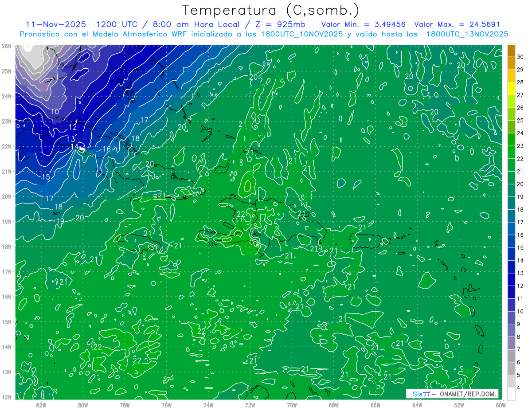The height and width of the screenshot is (411, 532).
Task: Click the legend scale value "23"
Action: [x=520, y=146]
